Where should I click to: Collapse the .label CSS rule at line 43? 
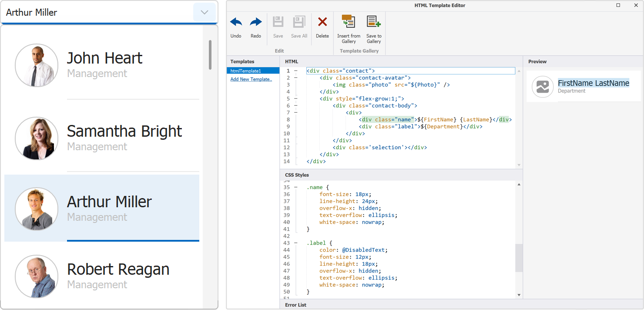(x=296, y=243)
